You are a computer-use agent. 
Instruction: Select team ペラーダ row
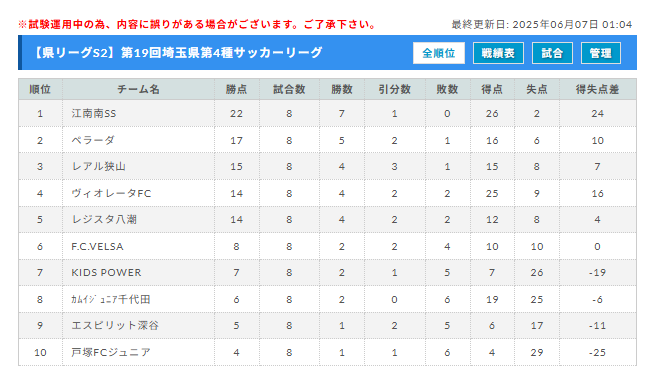coord(327,140)
